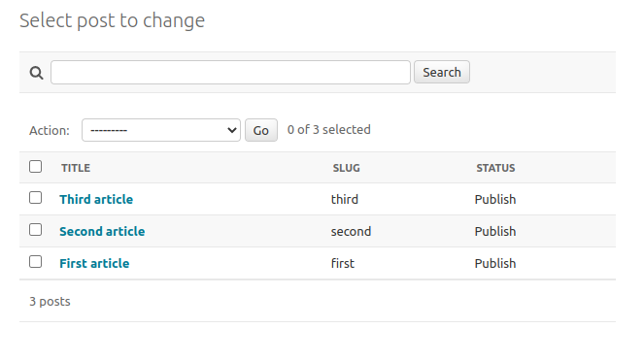
Task: Check the Third article row checkbox
Action: (35, 198)
